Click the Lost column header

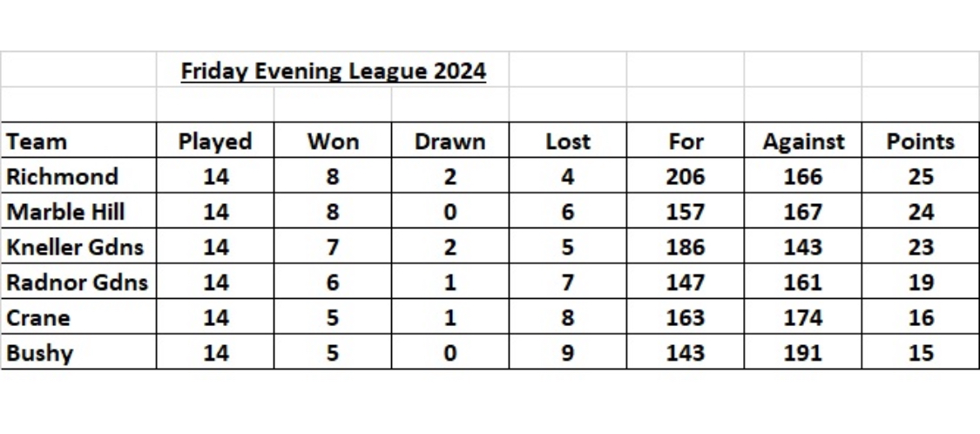pos(567,141)
